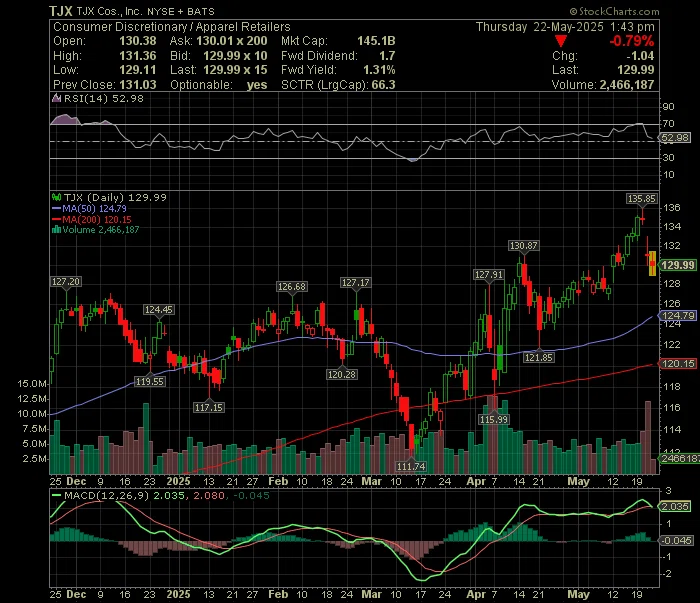700x603 pixels.
Task: Click the Fwd Yield 1.31% value
Action: [379, 70]
